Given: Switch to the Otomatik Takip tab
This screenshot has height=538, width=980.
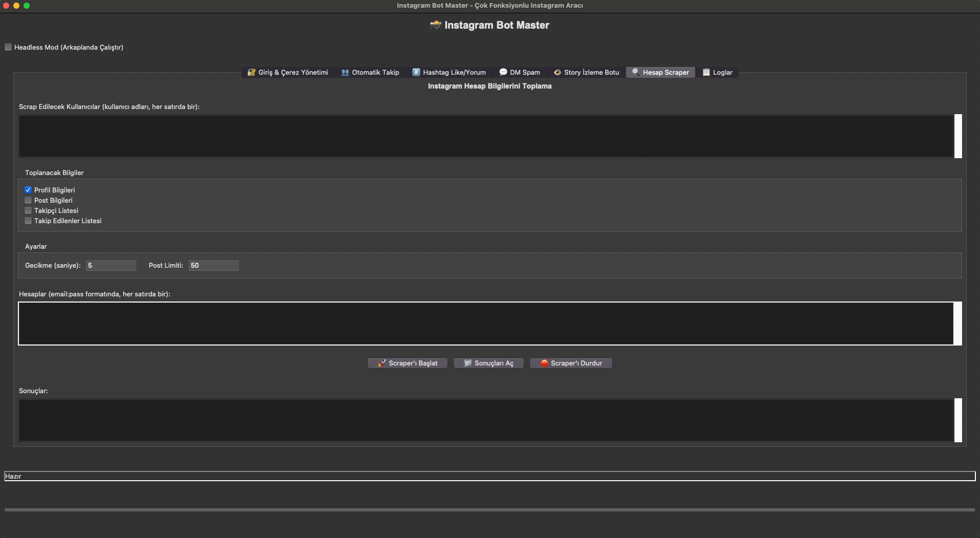Looking at the screenshot, I should [x=370, y=72].
